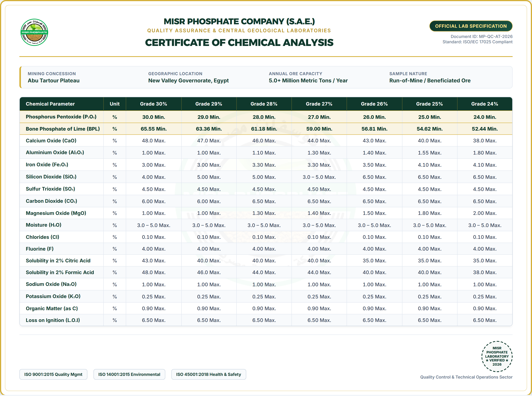Select the ISO 9001:2015 Quality Mgmt badge
Image resolution: width=532 pixels, height=396 pixels.
(x=53, y=374)
